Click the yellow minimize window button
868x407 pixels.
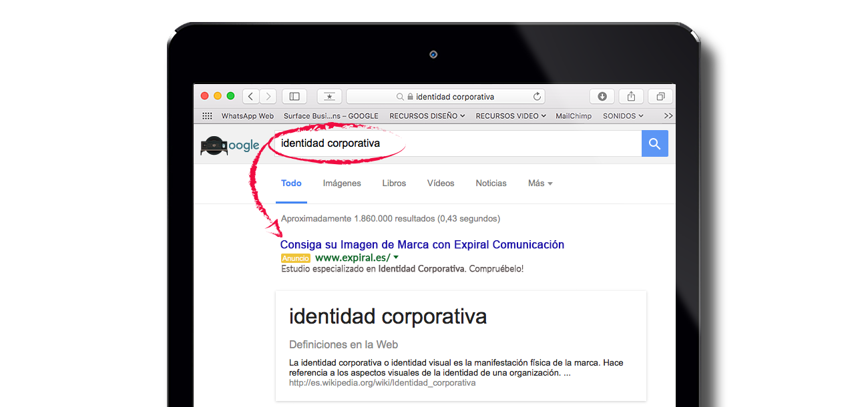tap(218, 96)
